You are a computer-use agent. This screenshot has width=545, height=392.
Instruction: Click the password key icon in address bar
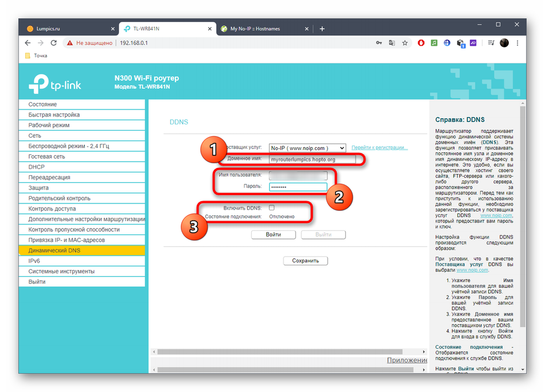coord(379,43)
